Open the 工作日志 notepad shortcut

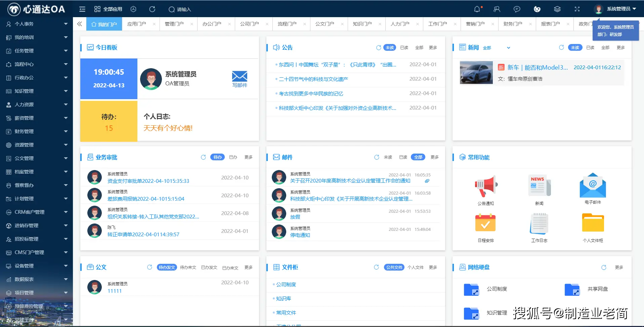click(x=539, y=223)
